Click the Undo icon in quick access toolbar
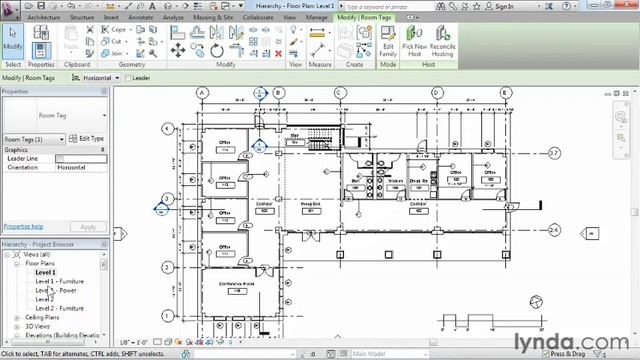This screenshot has height=360, width=640. 71,6
